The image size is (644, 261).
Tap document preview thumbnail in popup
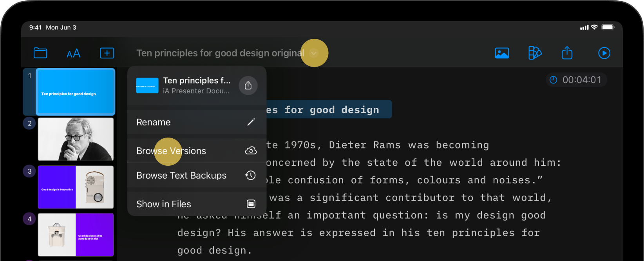click(147, 85)
